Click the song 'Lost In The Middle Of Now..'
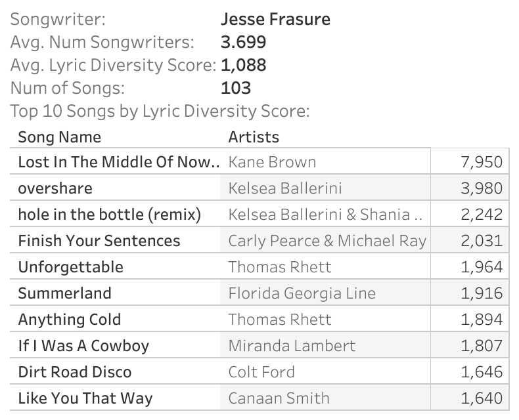The image size is (519, 420). point(118,162)
